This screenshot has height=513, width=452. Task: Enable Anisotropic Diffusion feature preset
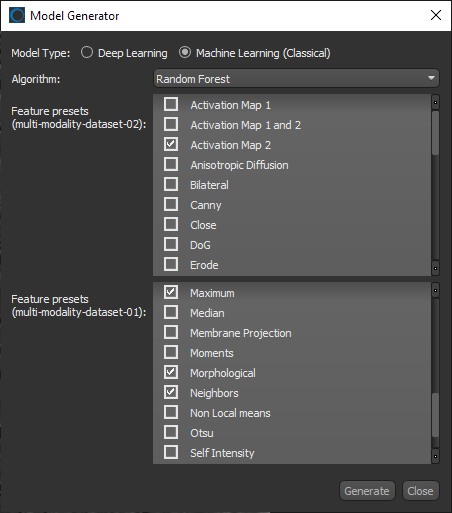pyautogui.click(x=171, y=164)
